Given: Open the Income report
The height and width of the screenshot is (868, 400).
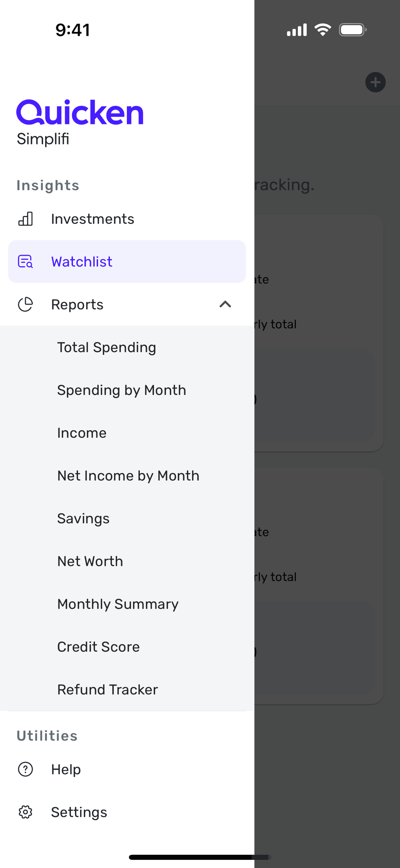Looking at the screenshot, I should pyautogui.click(x=127, y=433).
